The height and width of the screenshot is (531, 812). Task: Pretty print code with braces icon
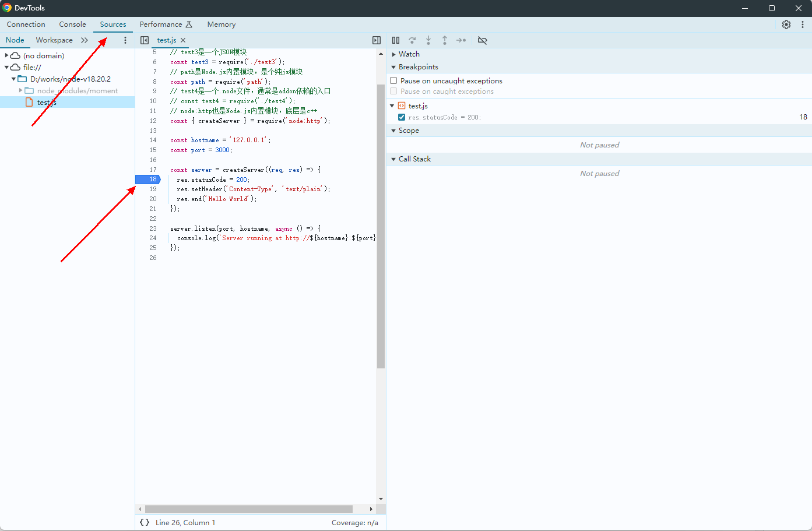pos(145,523)
